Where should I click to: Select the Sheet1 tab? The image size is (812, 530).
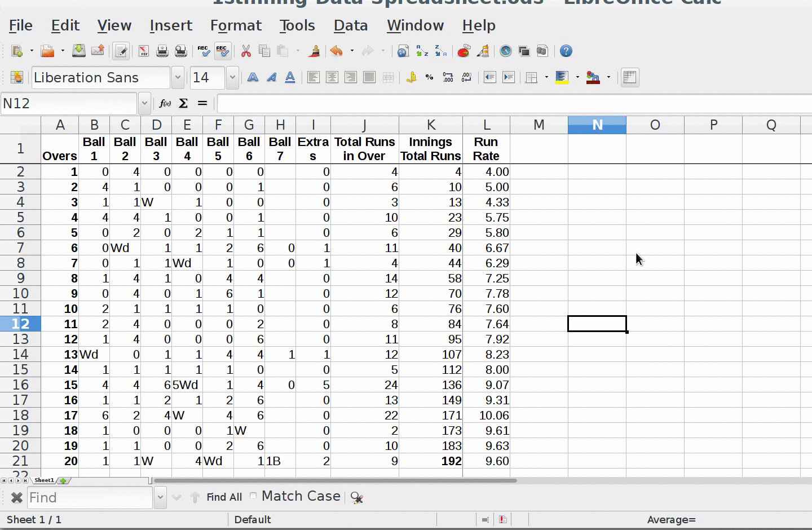[x=44, y=480]
